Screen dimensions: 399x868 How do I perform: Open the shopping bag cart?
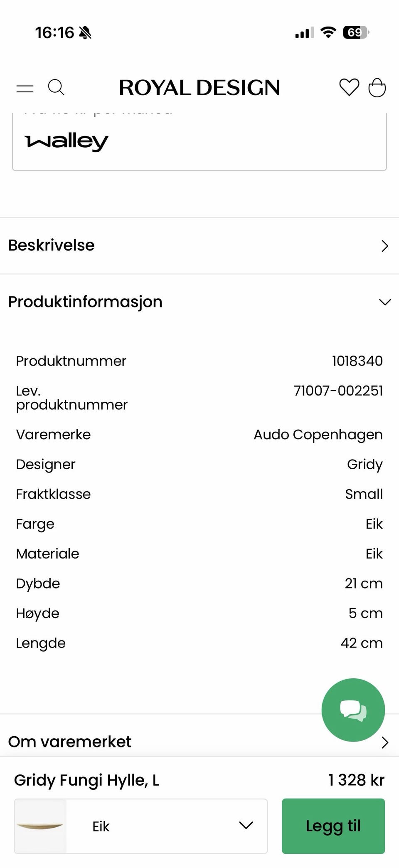(x=377, y=88)
